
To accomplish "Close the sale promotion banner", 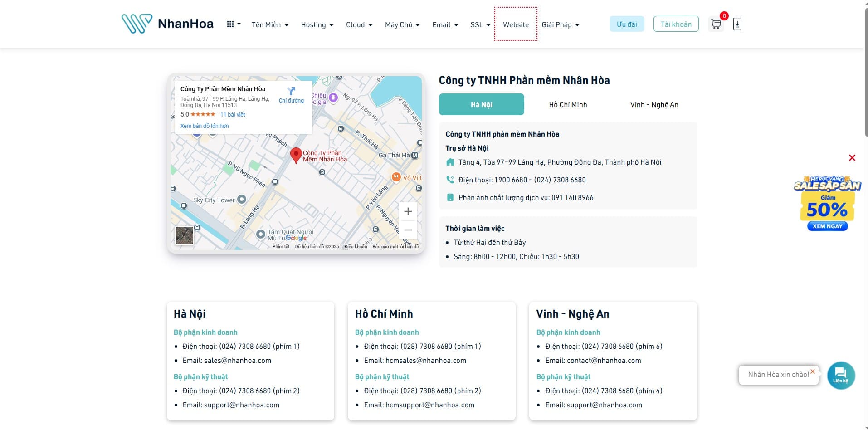I will [x=852, y=158].
